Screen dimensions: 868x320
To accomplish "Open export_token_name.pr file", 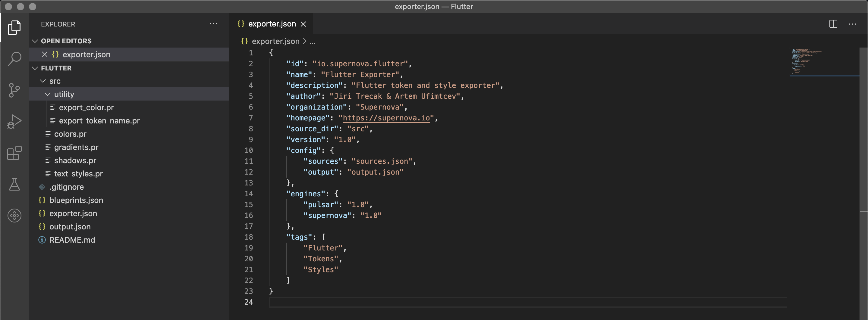I will tap(99, 120).
